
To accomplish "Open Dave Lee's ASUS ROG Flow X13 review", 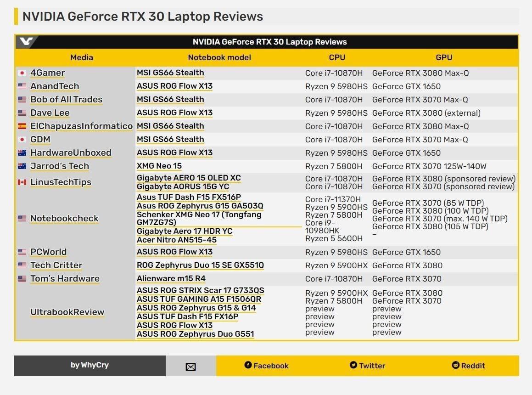I will (174, 113).
